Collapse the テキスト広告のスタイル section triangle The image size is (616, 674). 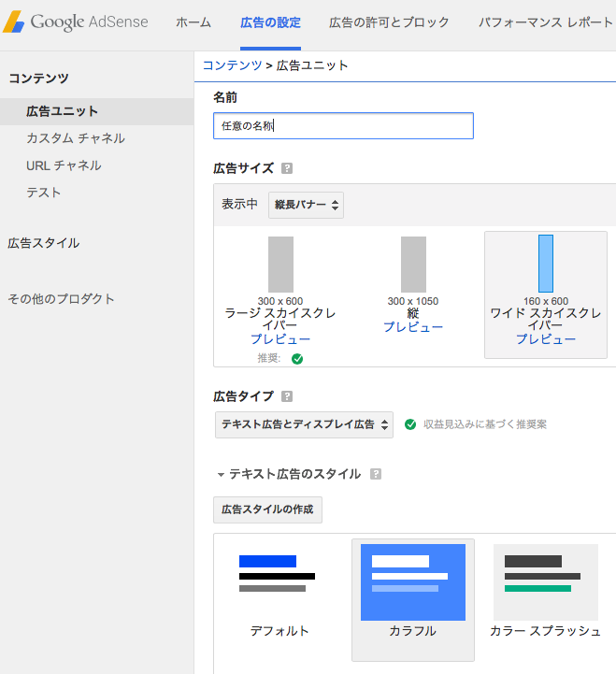pyautogui.click(x=221, y=475)
